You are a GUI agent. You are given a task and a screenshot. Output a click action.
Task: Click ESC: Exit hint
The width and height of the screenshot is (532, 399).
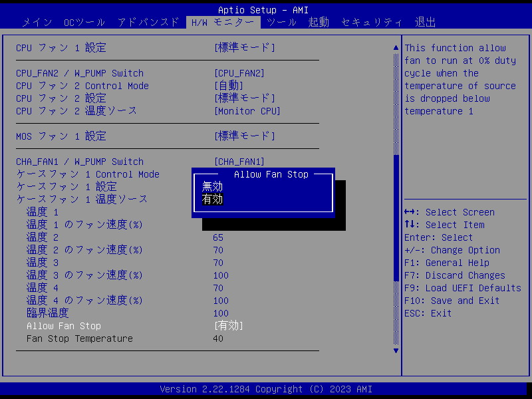click(x=428, y=313)
